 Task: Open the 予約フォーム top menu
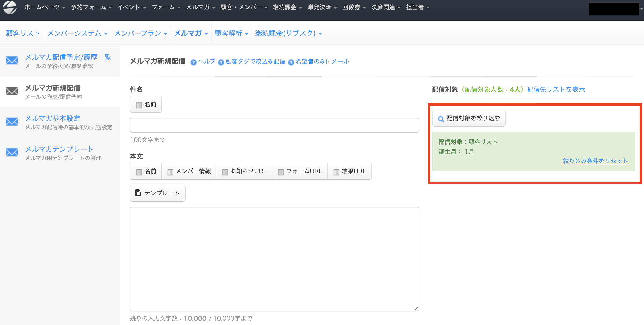[x=91, y=7]
